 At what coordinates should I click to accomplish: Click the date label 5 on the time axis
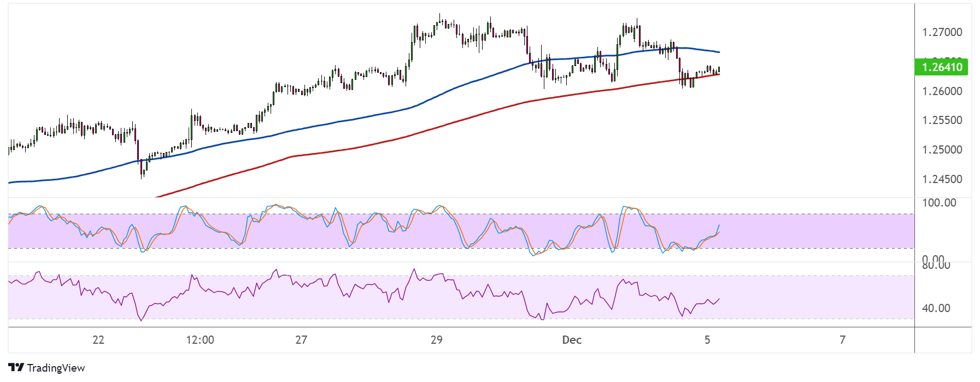pos(707,340)
